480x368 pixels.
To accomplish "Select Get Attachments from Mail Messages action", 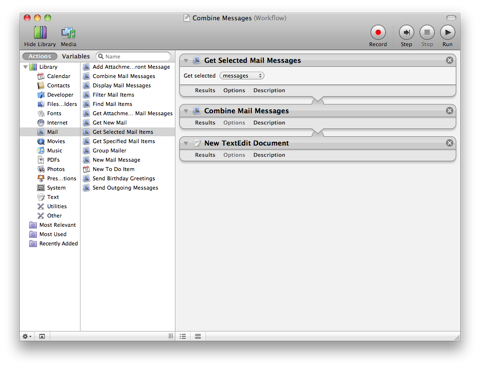I will (x=128, y=114).
